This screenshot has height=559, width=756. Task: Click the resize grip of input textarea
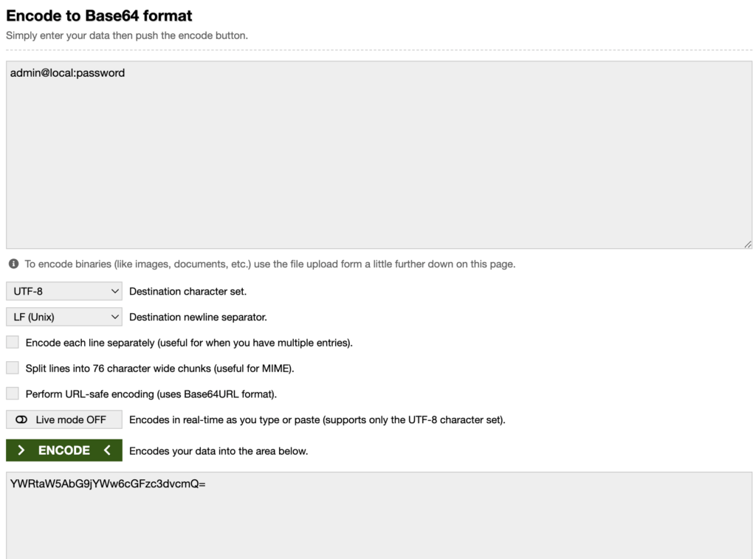pyautogui.click(x=748, y=244)
